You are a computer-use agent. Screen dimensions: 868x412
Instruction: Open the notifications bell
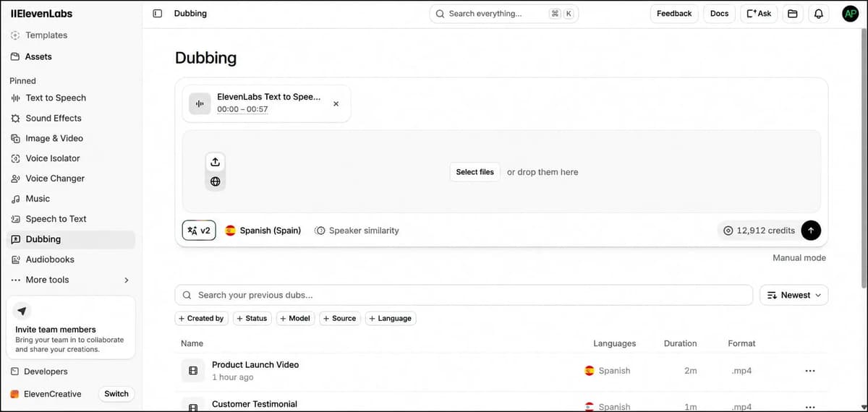pos(819,13)
